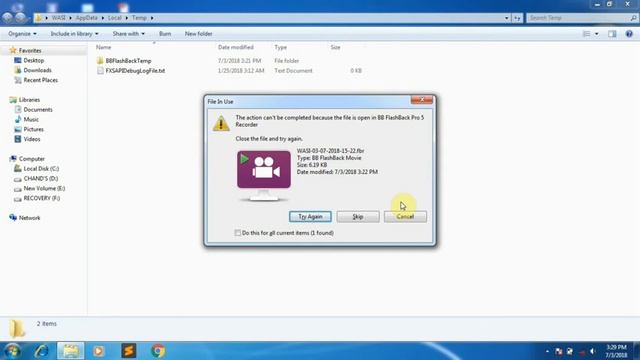Click the address bar refresh button

tap(517, 18)
